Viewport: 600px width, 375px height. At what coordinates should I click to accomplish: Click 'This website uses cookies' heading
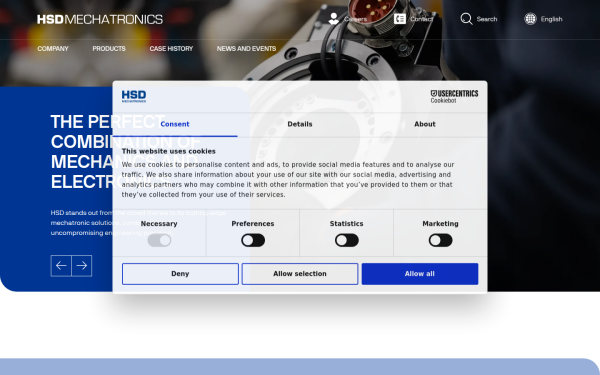click(169, 151)
